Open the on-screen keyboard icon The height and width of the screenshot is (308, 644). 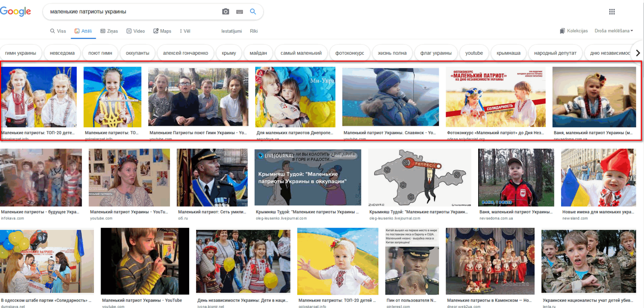click(x=239, y=12)
